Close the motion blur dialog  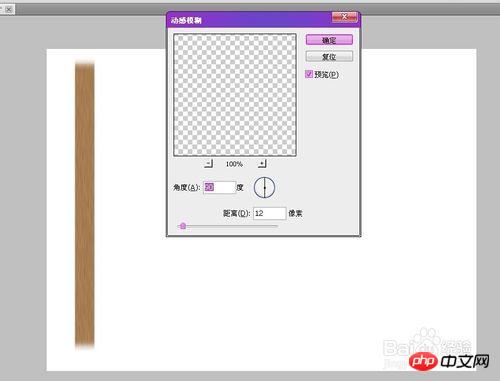345,17
